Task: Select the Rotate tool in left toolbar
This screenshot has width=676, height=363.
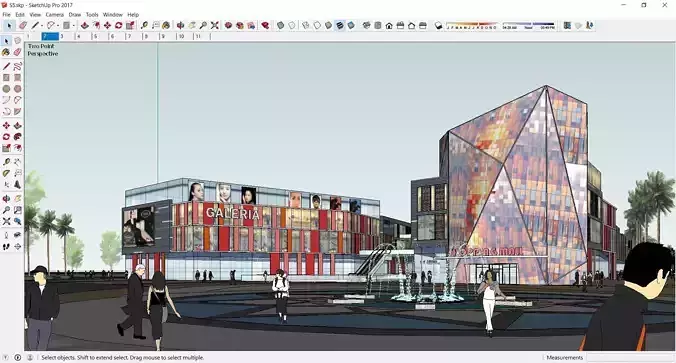Action: pyautogui.click(x=6, y=137)
